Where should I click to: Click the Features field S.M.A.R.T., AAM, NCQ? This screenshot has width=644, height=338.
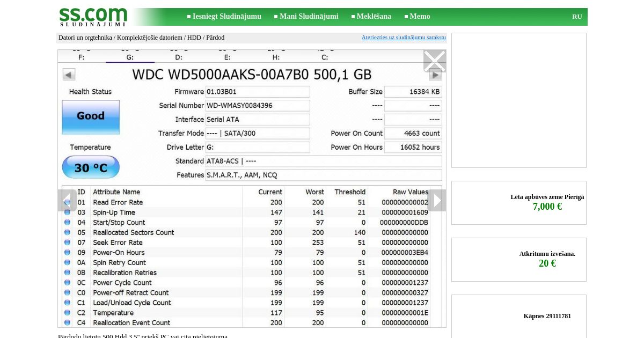[324, 175]
